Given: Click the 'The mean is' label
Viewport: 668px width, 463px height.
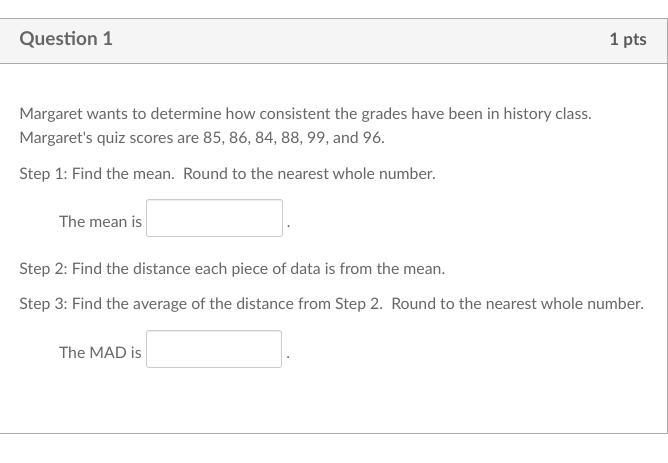Looking at the screenshot, I should 101,221.
